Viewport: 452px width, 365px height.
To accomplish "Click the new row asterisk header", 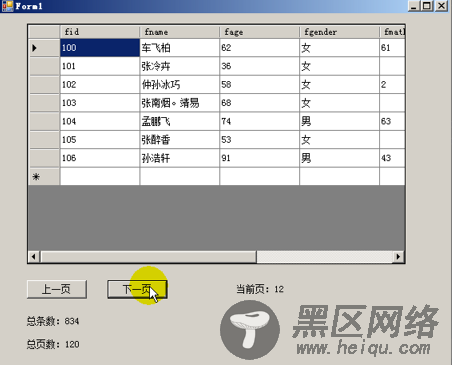I will [44, 176].
